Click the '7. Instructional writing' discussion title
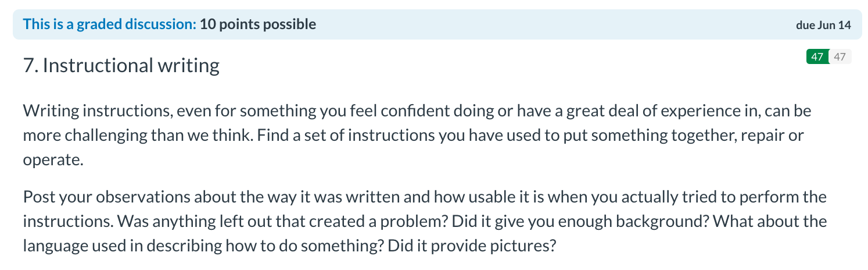 pyautogui.click(x=121, y=65)
